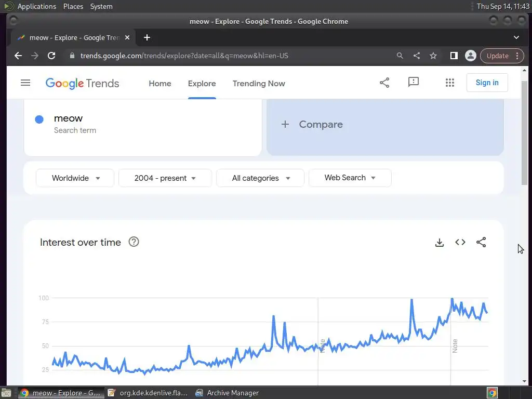This screenshot has width=532, height=399.
Task: Open the Interest over time help icon
Action: point(134,242)
